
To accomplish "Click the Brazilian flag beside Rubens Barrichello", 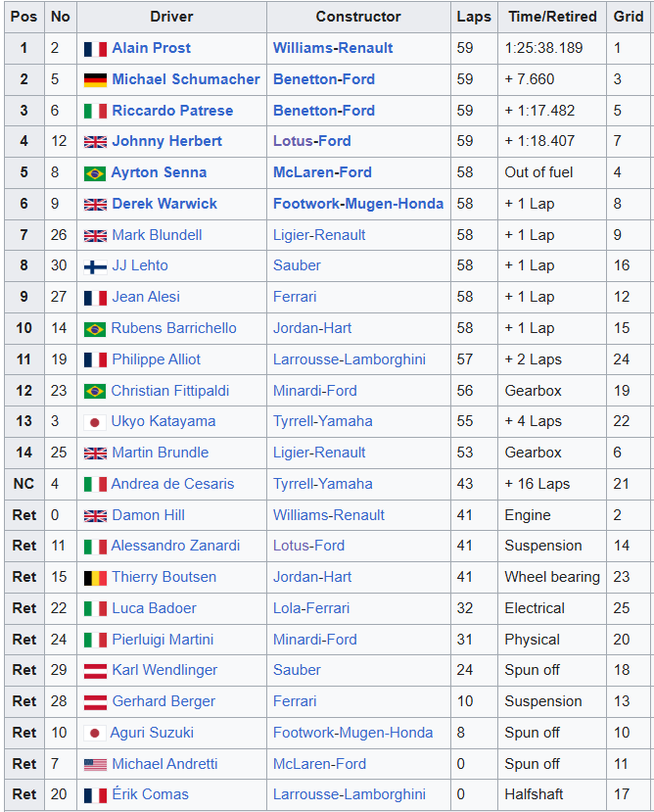I will point(95,329).
